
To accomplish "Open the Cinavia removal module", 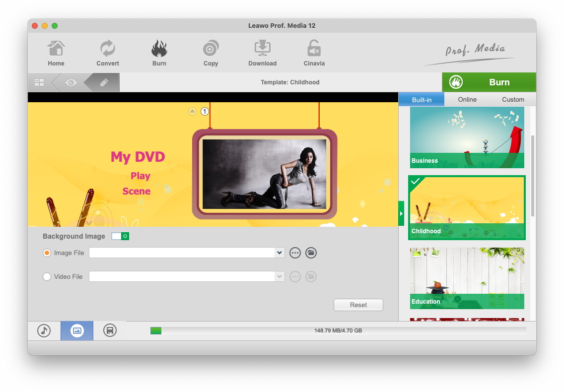I will (x=314, y=53).
